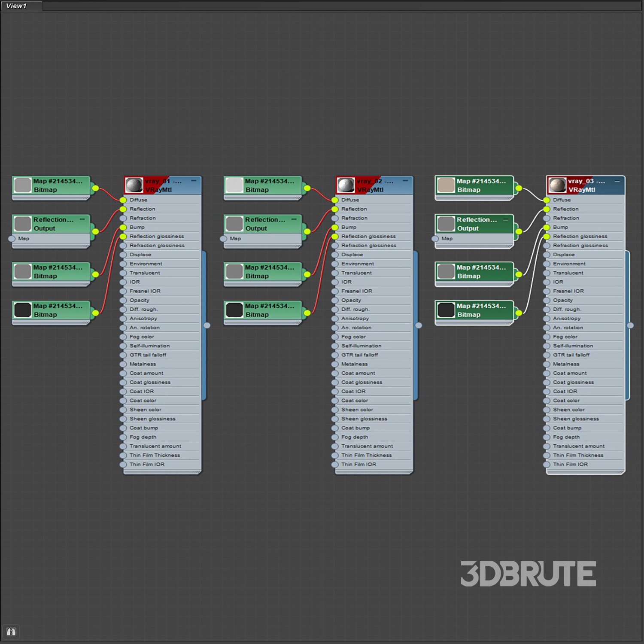The height and width of the screenshot is (644, 644).
Task: Click the output socket of the vray_01 node
Action: pos(207,325)
